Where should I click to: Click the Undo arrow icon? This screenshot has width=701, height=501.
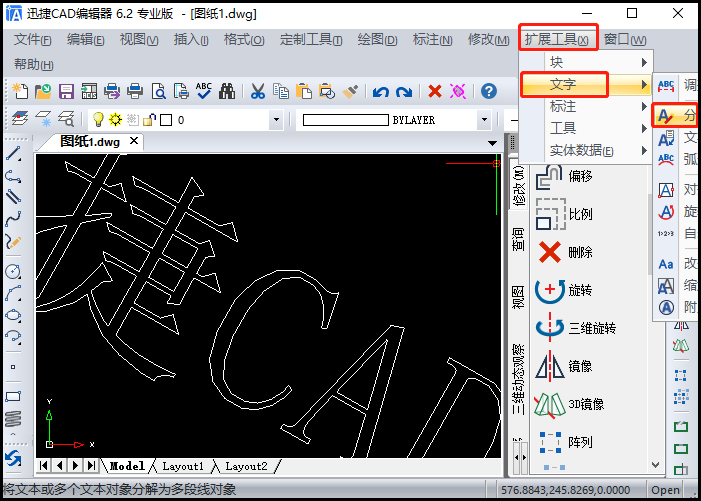click(380, 92)
